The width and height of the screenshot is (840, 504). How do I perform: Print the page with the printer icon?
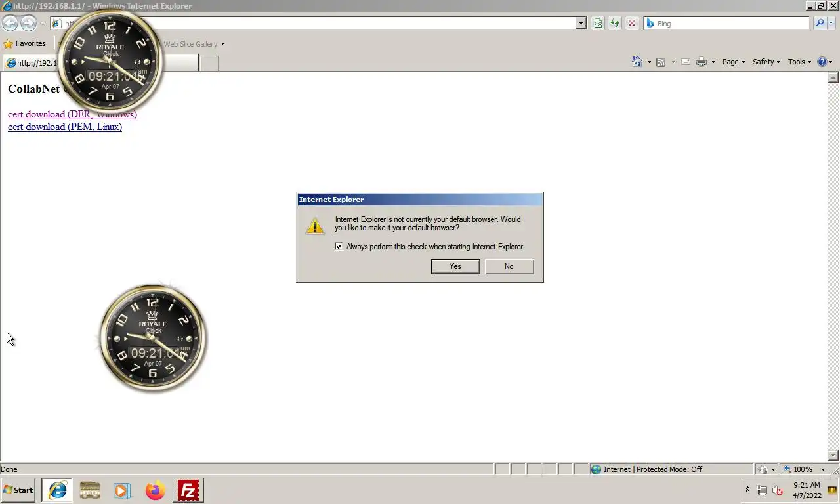click(x=702, y=62)
